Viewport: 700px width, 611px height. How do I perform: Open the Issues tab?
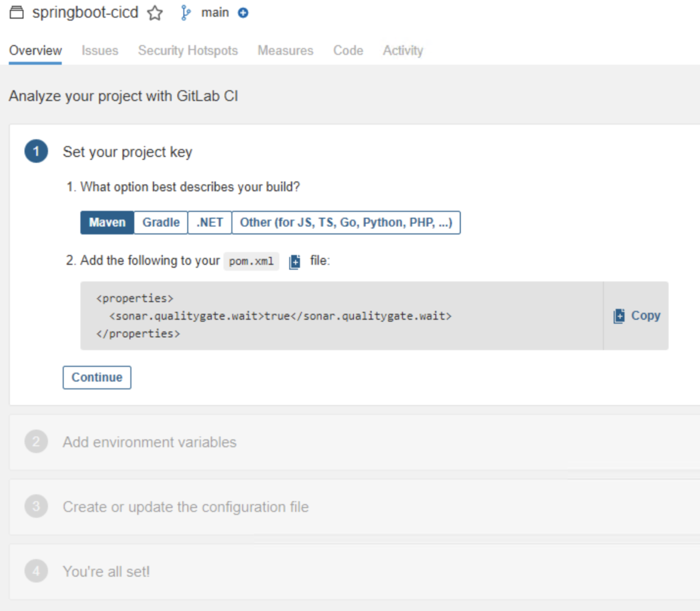pos(100,51)
